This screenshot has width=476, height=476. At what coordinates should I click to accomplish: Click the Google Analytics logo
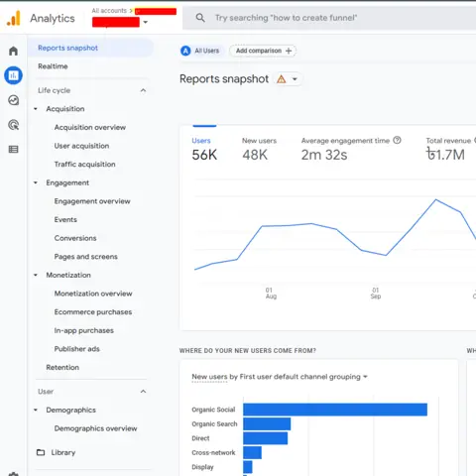[14, 18]
